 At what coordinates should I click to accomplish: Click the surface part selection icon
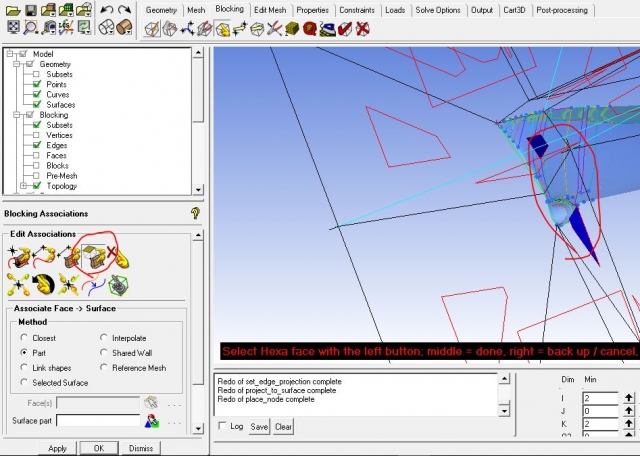152,421
